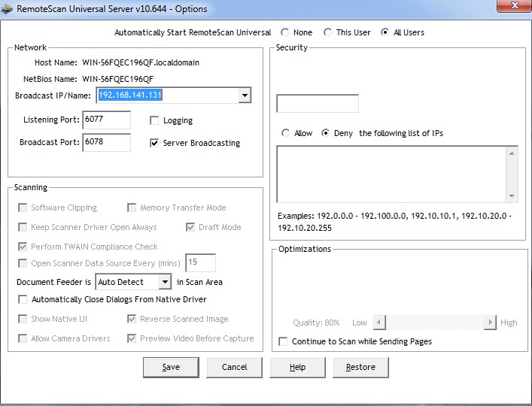Click the empty Security text field

tap(318, 103)
